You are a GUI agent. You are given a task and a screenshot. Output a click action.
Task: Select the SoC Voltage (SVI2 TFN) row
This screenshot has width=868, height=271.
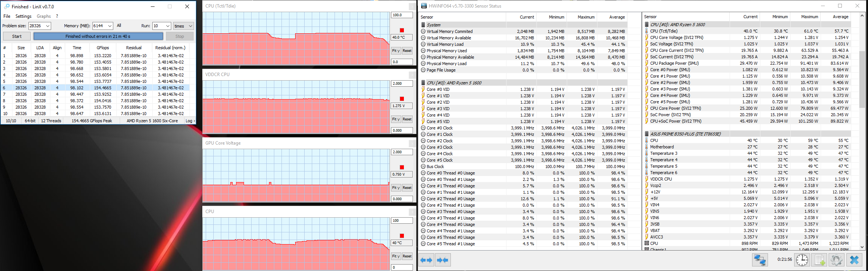747,44
